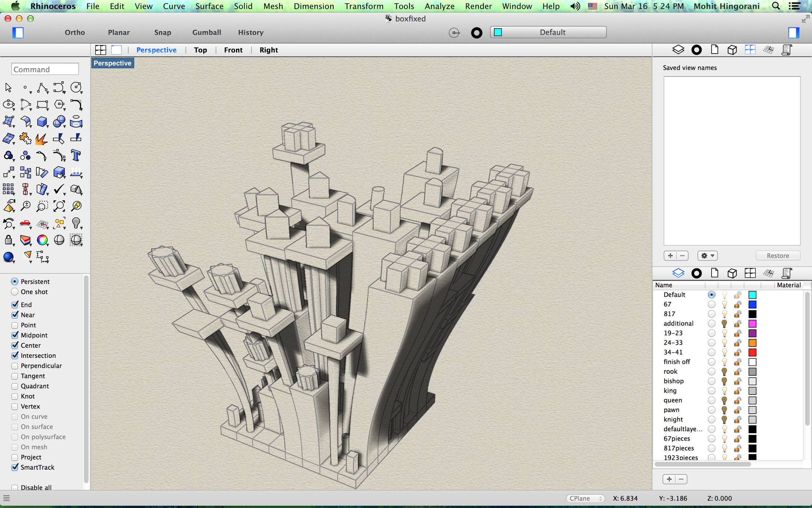Image resolution: width=812 pixels, height=508 pixels.
Task: Add a new layer with bottom plus button
Action: [x=669, y=479]
